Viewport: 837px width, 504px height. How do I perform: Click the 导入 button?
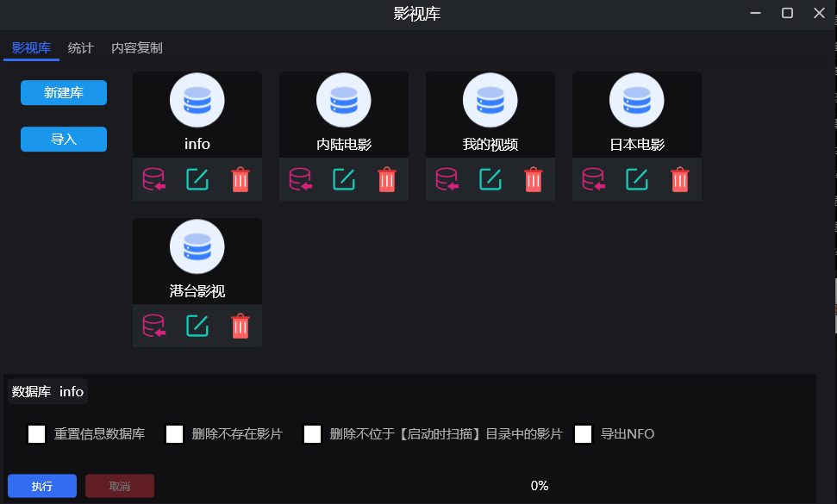pyautogui.click(x=64, y=140)
